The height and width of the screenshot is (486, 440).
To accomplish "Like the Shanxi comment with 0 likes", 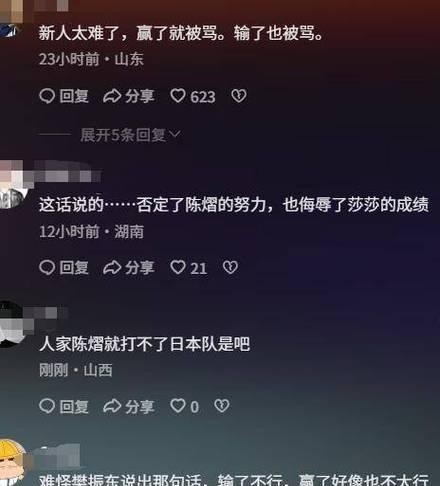I will pyautogui.click(x=184, y=406).
